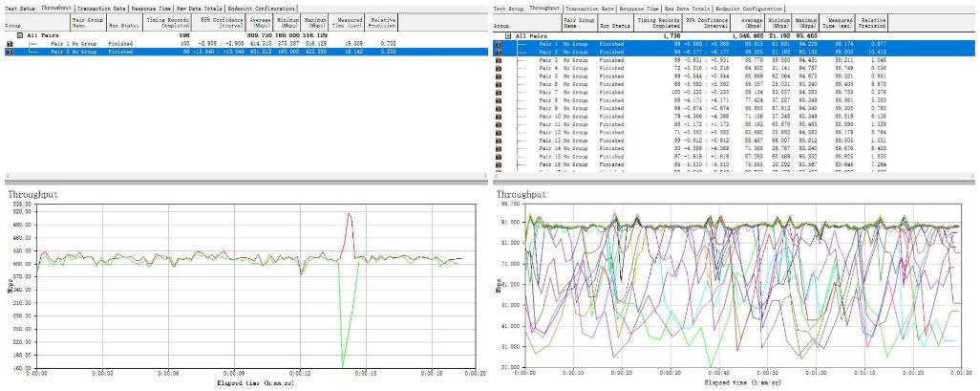Select Pair 1 Finished status, left window
Image resolution: width=980 pixels, height=391 pixels.
pyautogui.click(x=120, y=44)
